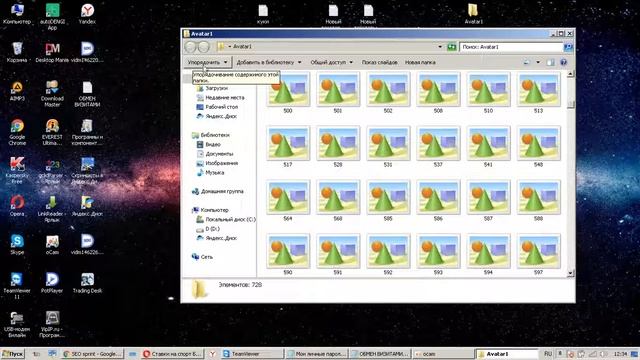This screenshot has width=640, height=360.
Task: Open the Общий доступ dropdown
Action: 331,62
